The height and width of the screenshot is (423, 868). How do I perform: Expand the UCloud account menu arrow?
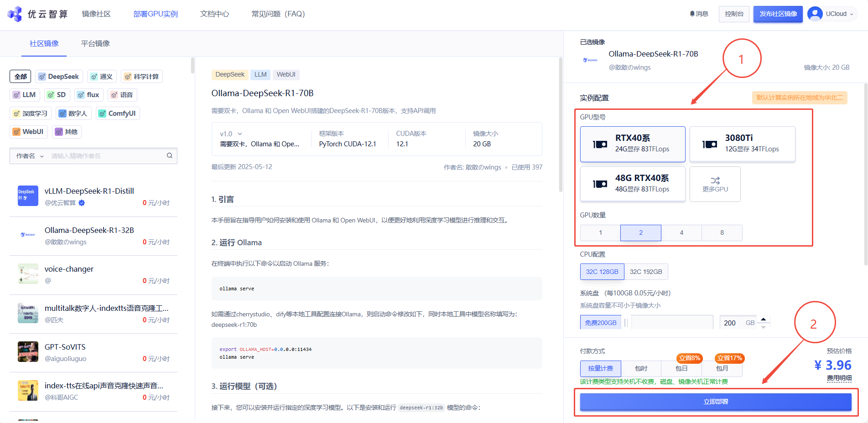coord(852,14)
